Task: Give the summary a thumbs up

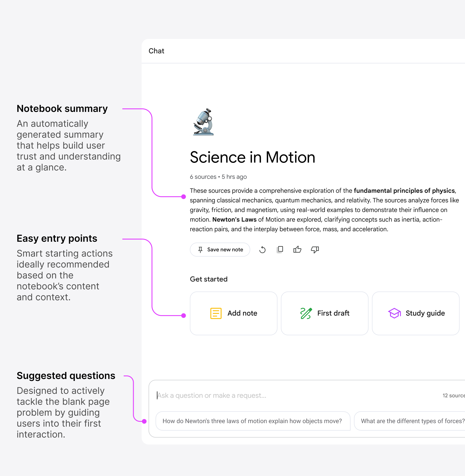Action: click(x=297, y=250)
